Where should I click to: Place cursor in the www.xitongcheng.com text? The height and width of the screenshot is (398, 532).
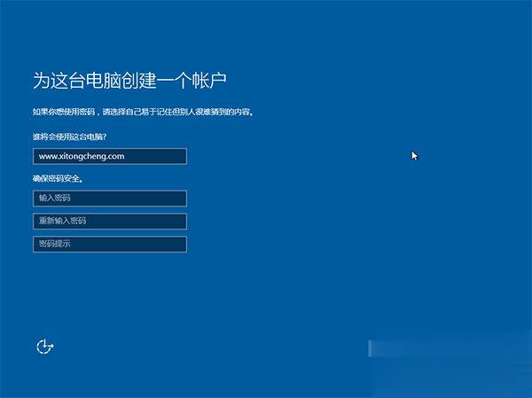tap(82, 156)
